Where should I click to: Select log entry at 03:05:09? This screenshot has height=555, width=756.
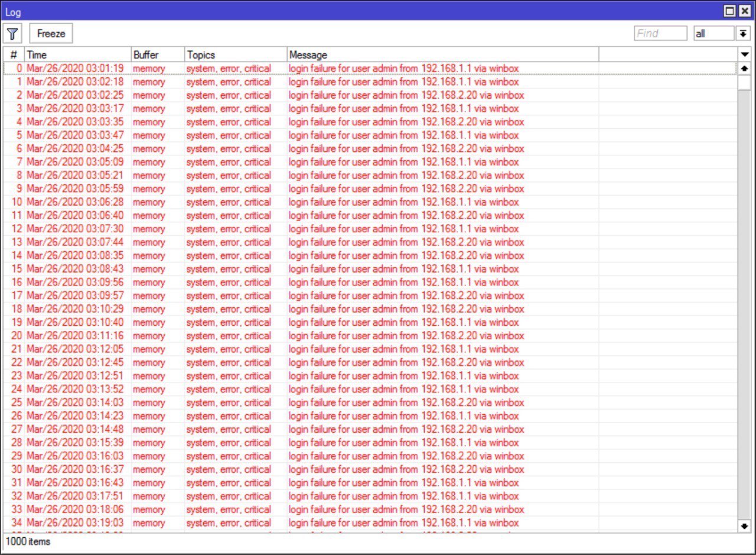tap(370, 162)
